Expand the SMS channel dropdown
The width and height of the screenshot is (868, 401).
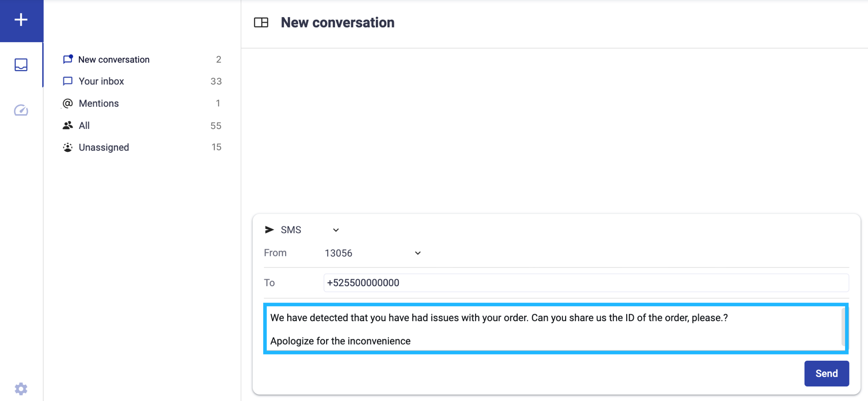[x=336, y=230]
